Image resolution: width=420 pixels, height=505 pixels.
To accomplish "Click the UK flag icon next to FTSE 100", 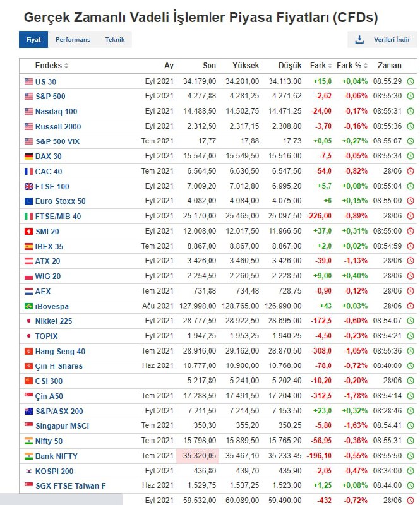I will pyautogui.click(x=28, y=186).
